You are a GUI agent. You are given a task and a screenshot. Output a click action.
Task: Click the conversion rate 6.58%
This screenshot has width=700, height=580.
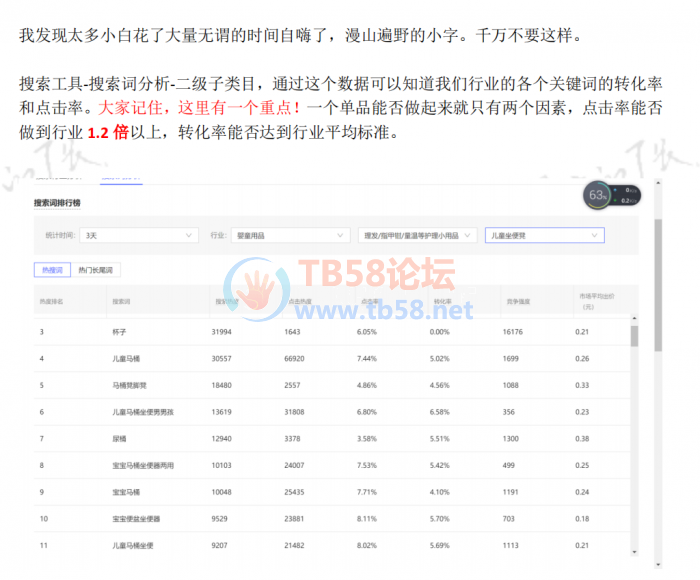point(440,412)
